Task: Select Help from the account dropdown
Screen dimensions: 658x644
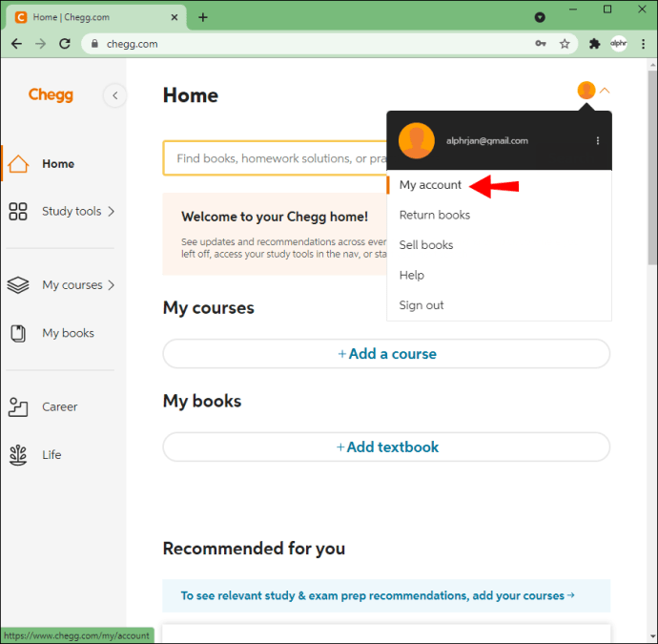Action: pyautogui.click(x=412, y=276)
